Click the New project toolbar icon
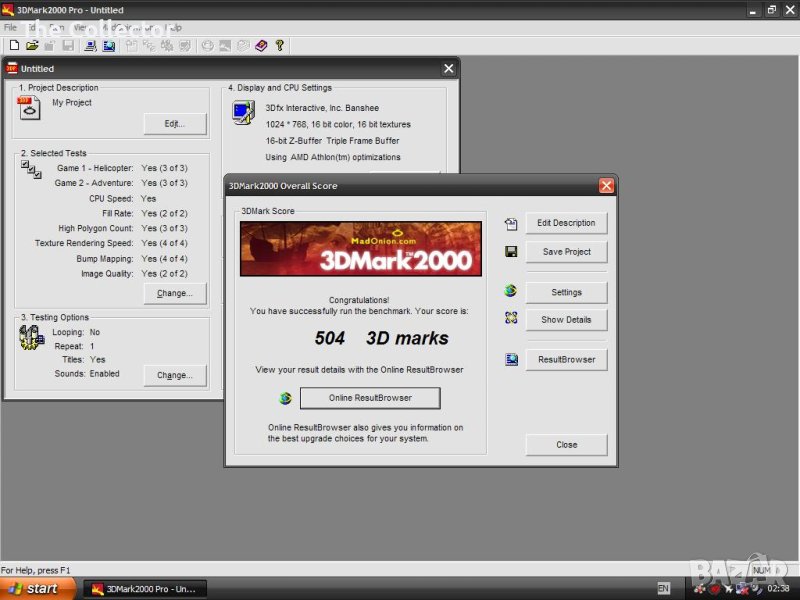800x600 pixels. coord(14,45)
